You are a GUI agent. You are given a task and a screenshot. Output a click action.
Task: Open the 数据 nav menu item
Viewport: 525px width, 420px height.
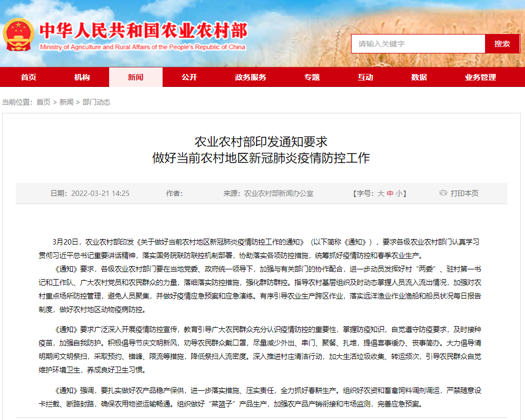[x=419, y=77]
